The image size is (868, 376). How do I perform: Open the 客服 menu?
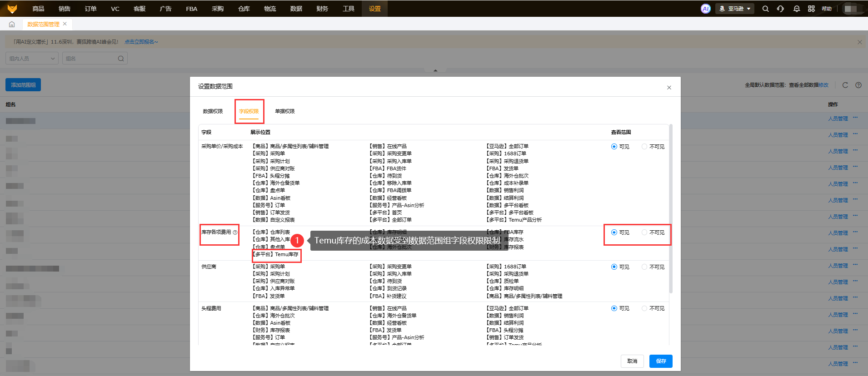140,9
